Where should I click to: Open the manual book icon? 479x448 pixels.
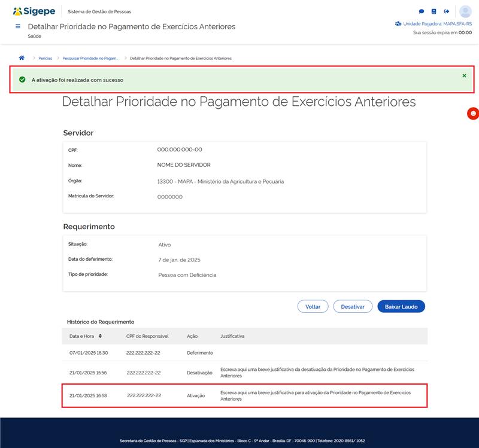(x=434, y=11)
